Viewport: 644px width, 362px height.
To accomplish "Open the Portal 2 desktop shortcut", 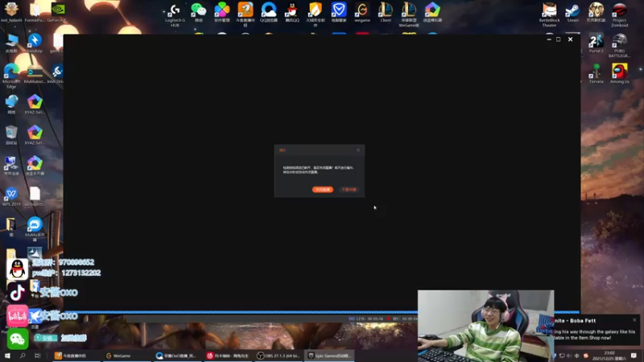I will 596,43.
